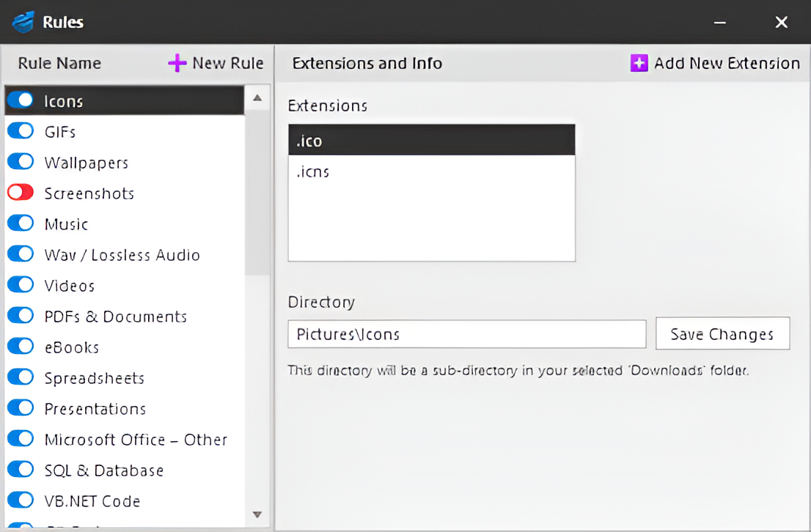This screenshot has height=532, width=811.
Task: Click the Save Changes button
Action: (x=722, y=333)
